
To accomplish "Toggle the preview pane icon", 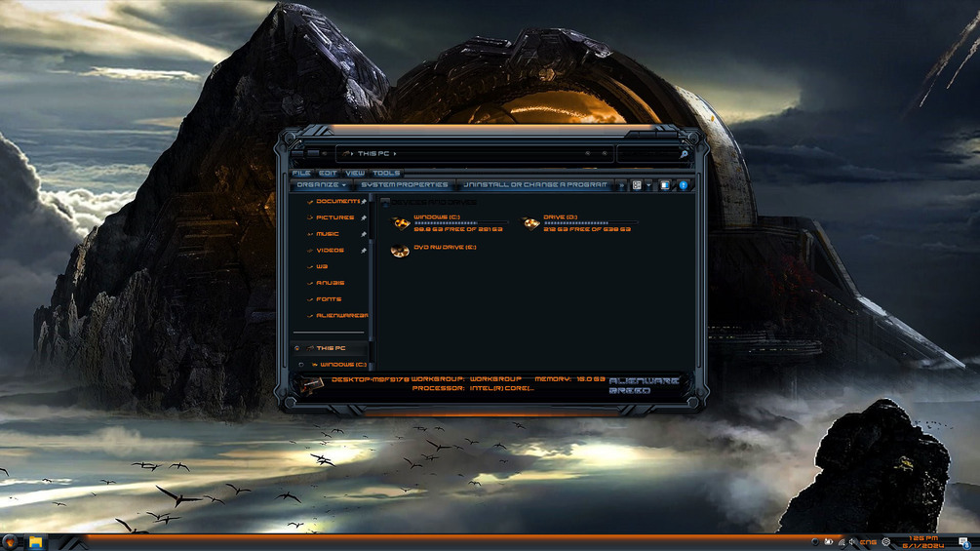I will (664, 185).
